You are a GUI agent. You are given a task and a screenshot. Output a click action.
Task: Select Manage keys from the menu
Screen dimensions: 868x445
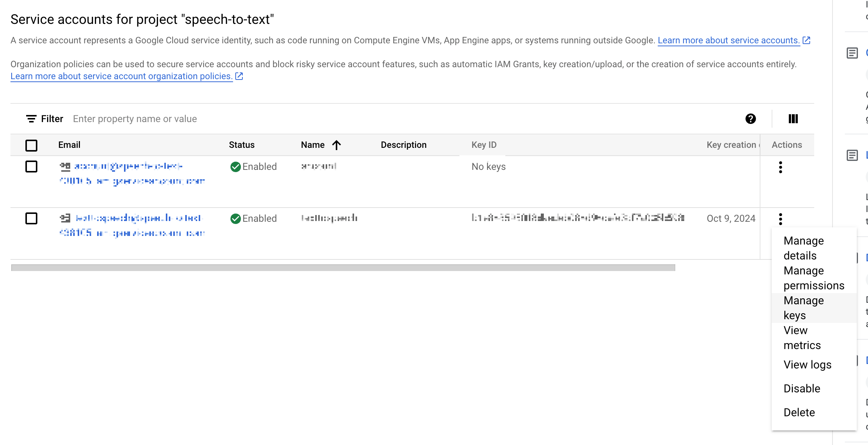tap(803, 308)
